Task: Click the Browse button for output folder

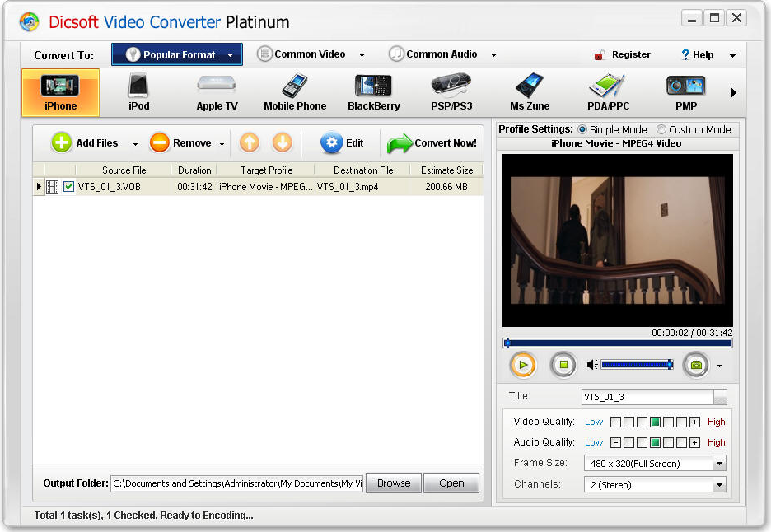Action: (393, 483)
